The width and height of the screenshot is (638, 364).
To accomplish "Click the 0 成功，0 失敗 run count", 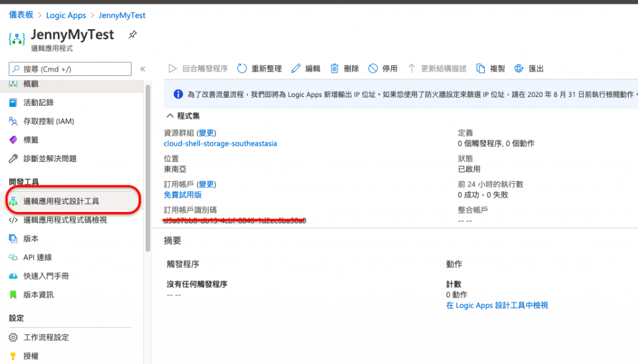I will (x=483, y=195).
